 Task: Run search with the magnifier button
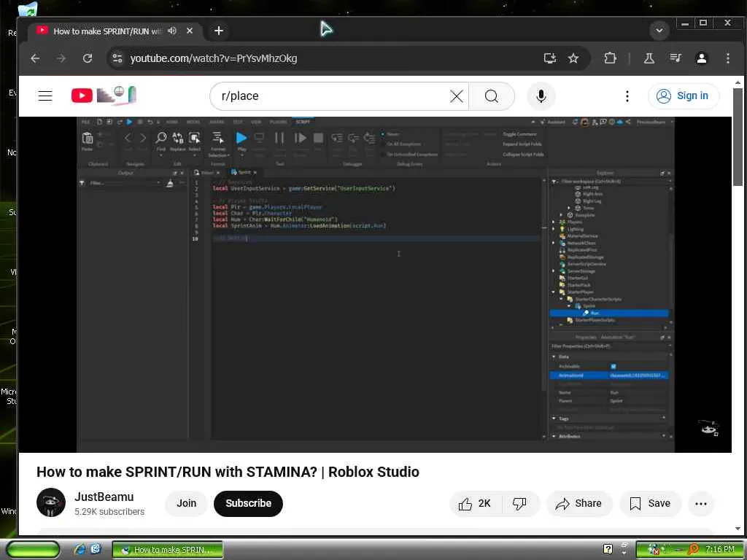(x=492, y=96)
